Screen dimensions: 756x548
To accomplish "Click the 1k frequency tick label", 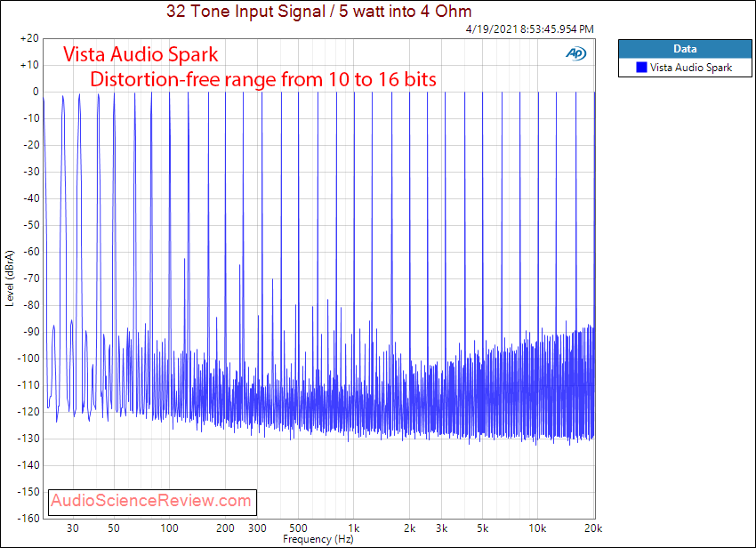I will [x=353, y=528].
